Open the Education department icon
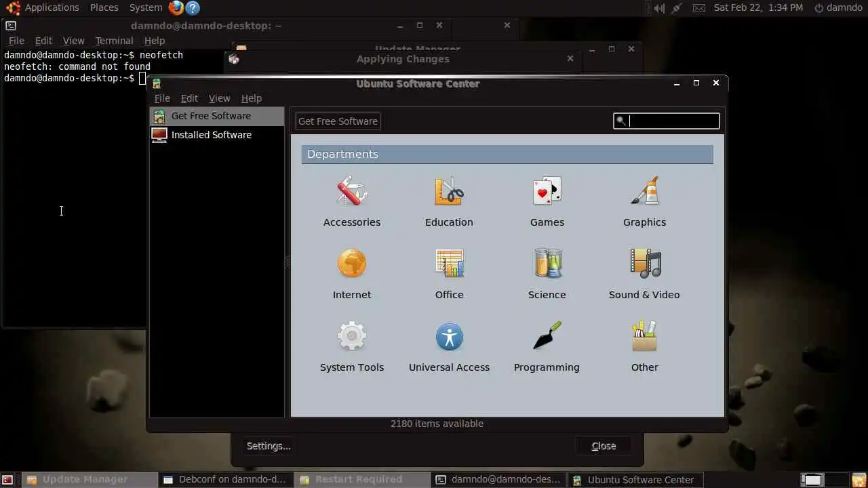The width and height of the screenshot is (868, 488). 449,191
